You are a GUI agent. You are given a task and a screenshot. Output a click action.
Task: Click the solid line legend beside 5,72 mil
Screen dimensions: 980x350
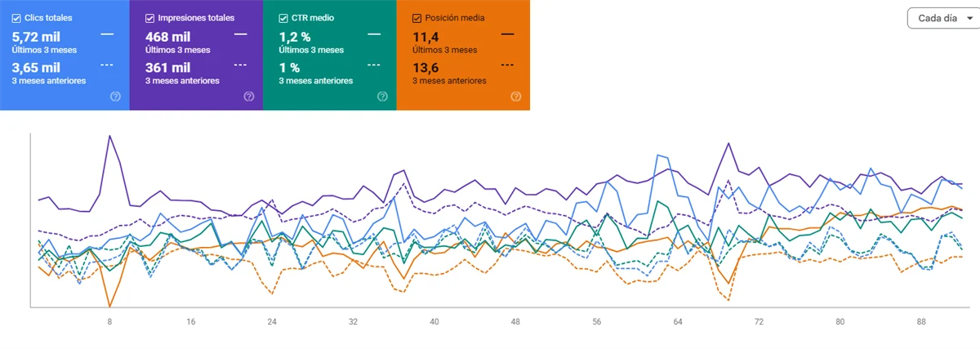pyautogui.click(x=107, y=34)
